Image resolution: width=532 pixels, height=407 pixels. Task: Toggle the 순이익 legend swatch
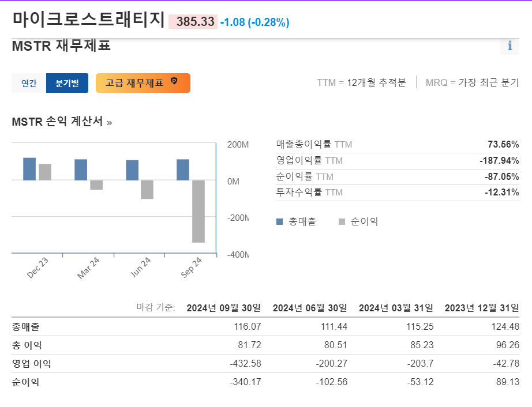click(x=342, y=221)
